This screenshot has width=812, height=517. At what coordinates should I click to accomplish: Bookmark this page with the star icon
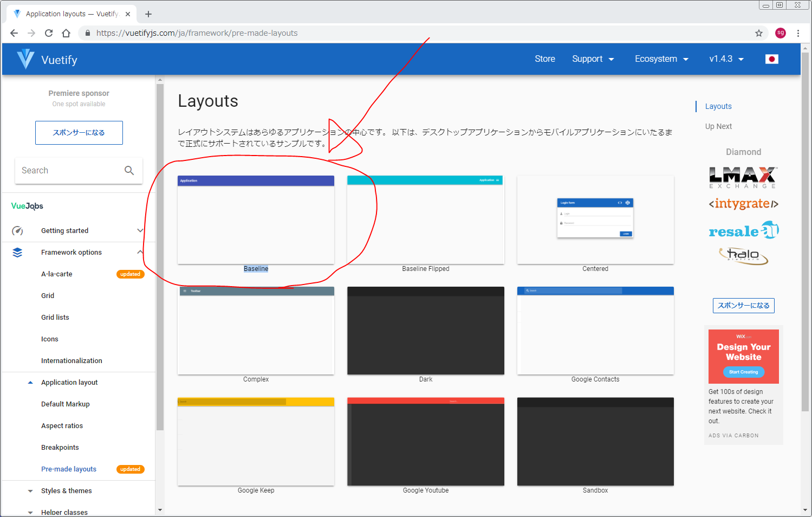tap(758, 33)
